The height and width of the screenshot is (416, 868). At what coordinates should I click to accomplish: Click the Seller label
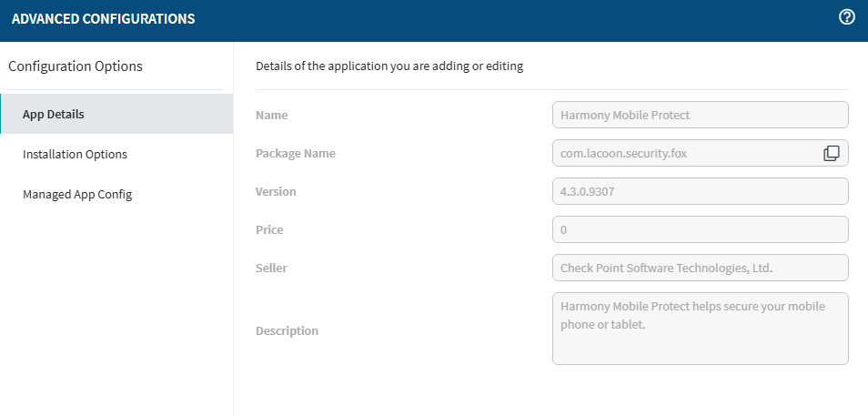pos(271,269)
